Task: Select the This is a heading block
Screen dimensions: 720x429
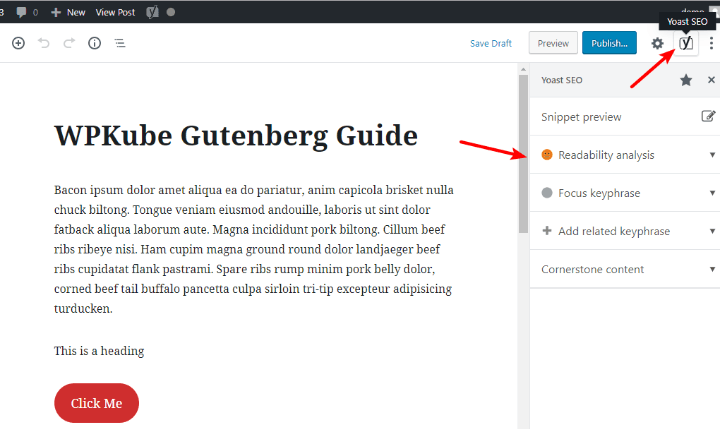Action: [99, 351]
